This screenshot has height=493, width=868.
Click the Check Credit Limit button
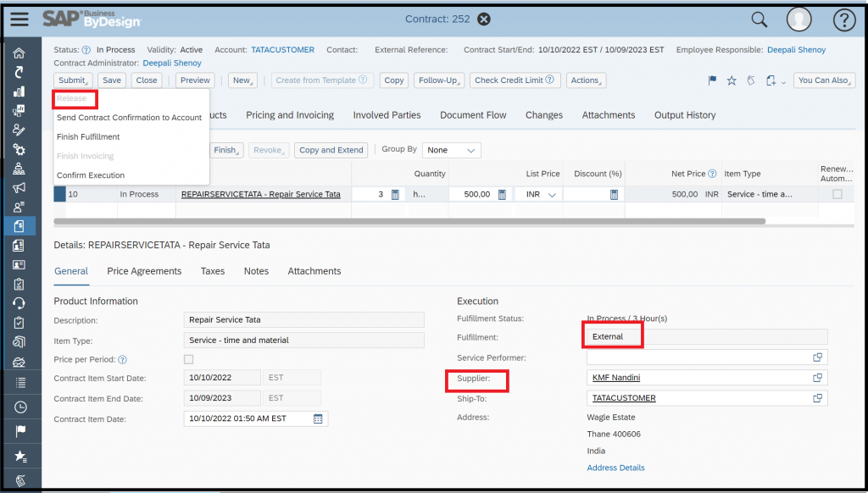tap(515, 80)
